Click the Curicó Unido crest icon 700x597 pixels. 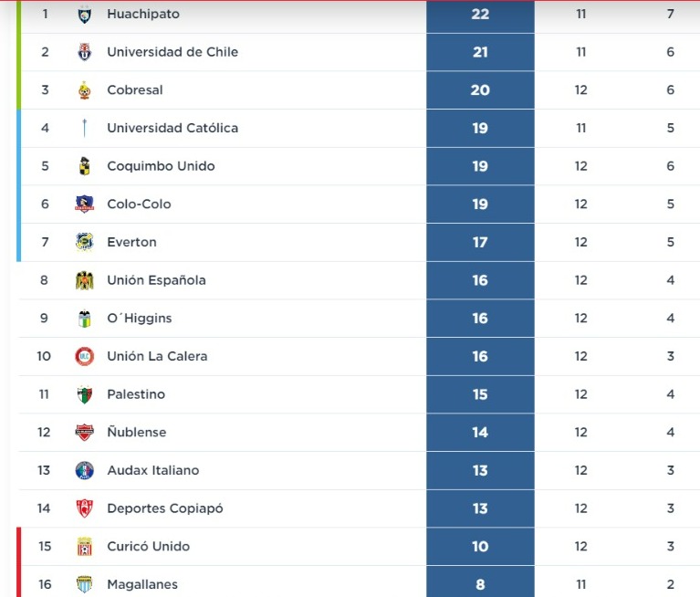click(x=84, y=547)
